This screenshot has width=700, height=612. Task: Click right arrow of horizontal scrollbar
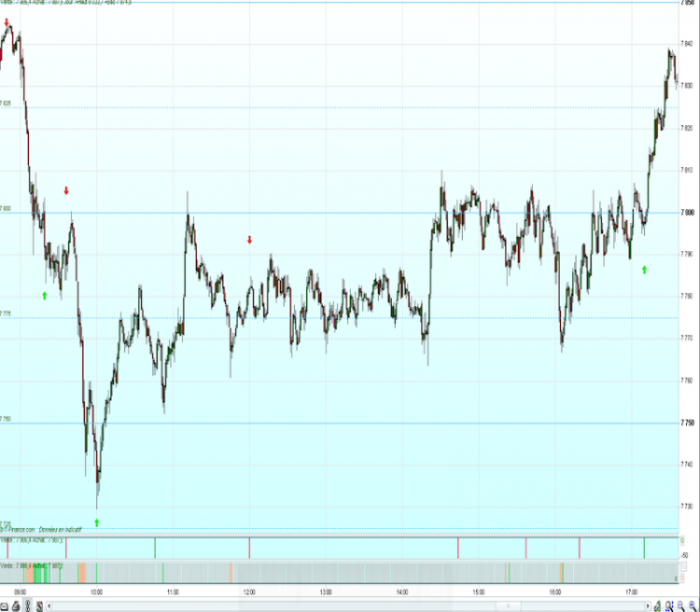(648, 606)
